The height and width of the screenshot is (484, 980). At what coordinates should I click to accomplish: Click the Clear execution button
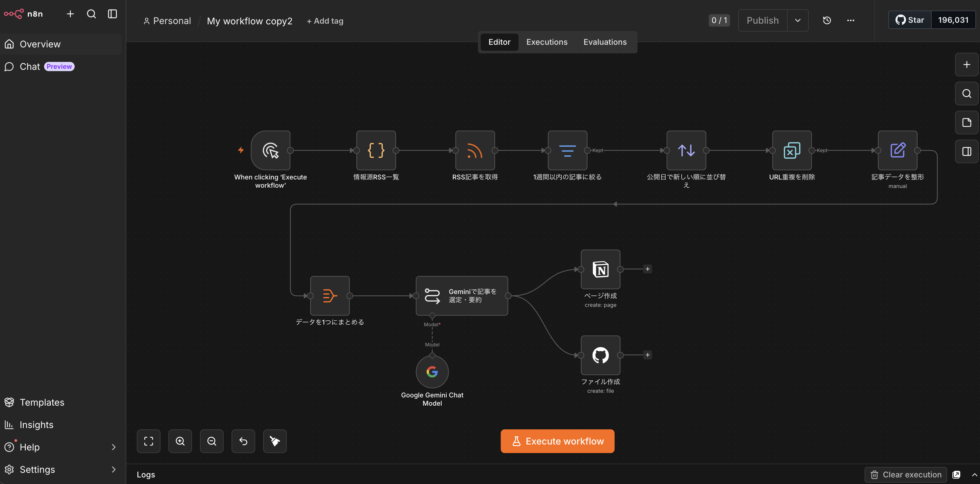coord(905,474)
